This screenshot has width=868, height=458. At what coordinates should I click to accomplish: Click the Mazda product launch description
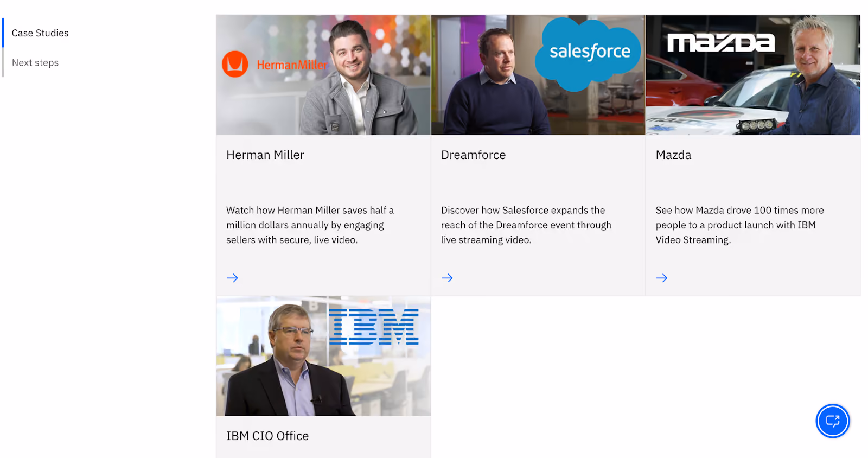pyautogui.click(x=740, y=225)
